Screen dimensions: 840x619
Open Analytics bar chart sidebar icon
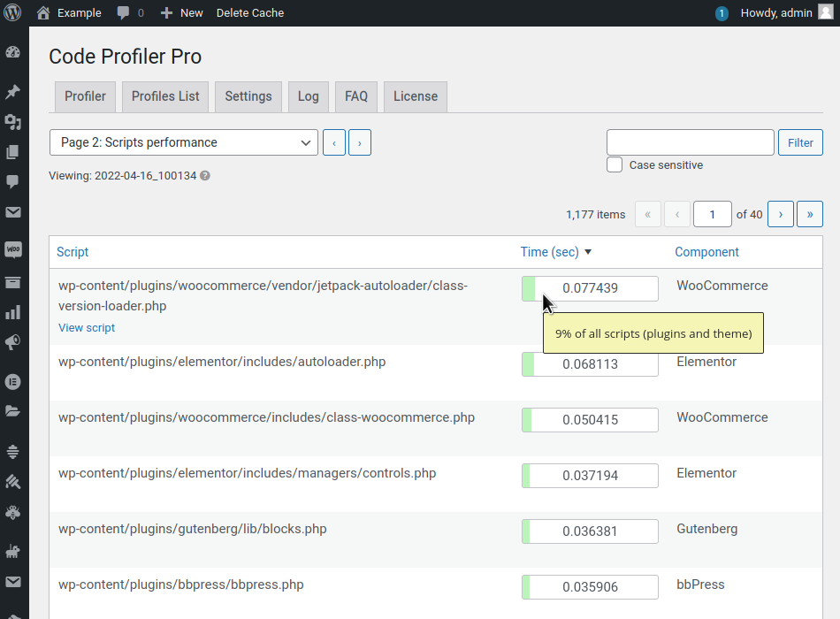(12, 312)
